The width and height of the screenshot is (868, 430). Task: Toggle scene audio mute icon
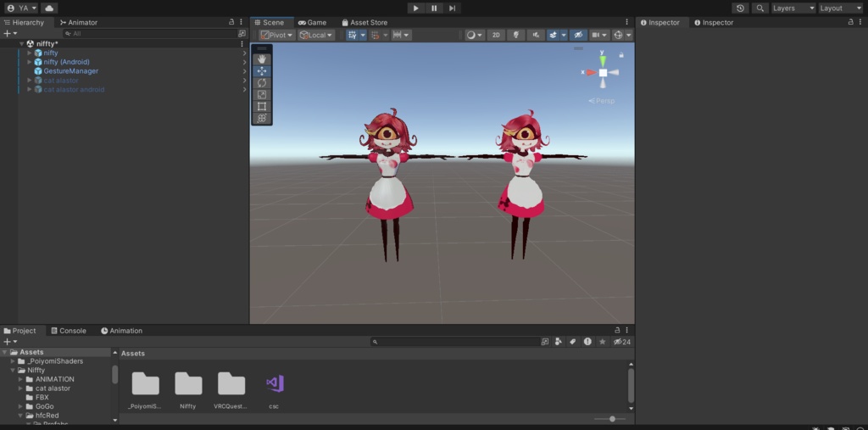coord(536,35)
